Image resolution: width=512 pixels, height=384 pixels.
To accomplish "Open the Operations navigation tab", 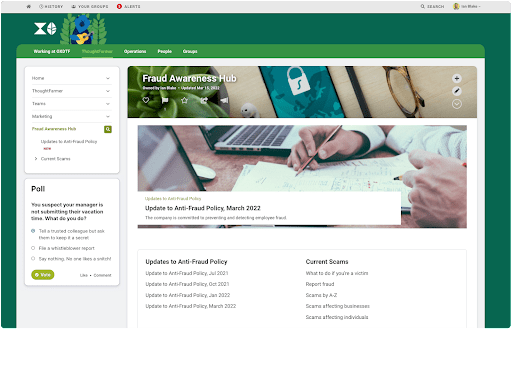I will pos(135,51).
